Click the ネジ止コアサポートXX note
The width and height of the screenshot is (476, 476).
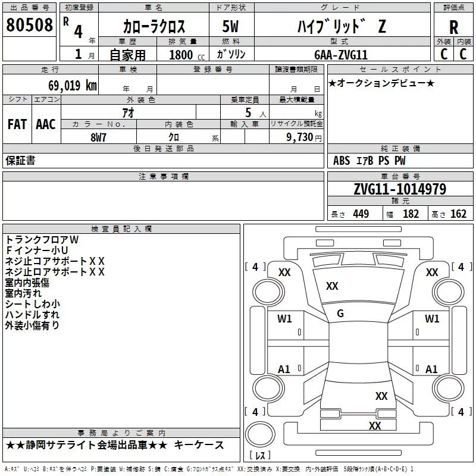point(55,261)
